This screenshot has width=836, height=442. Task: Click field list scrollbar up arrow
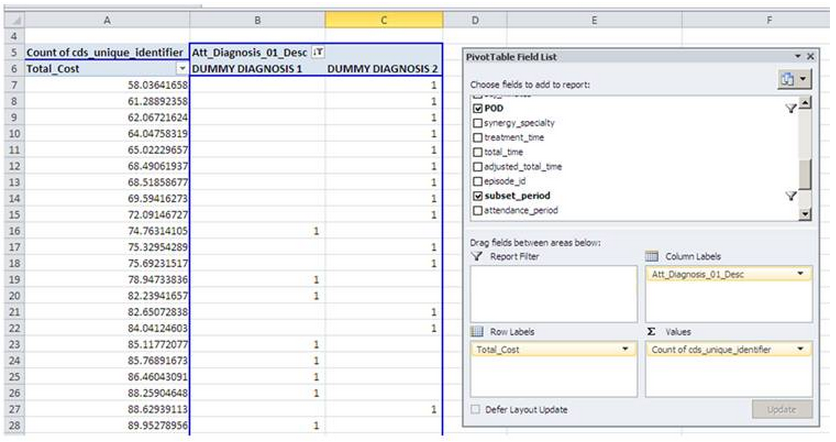tap(805, 102)
